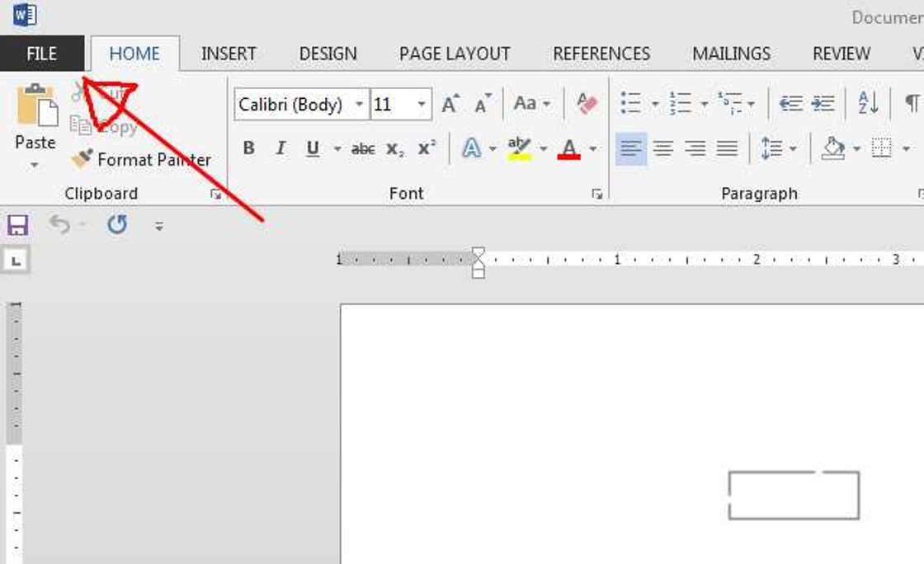Toggle Strikethrough text formatting

(x=363, y=149)
